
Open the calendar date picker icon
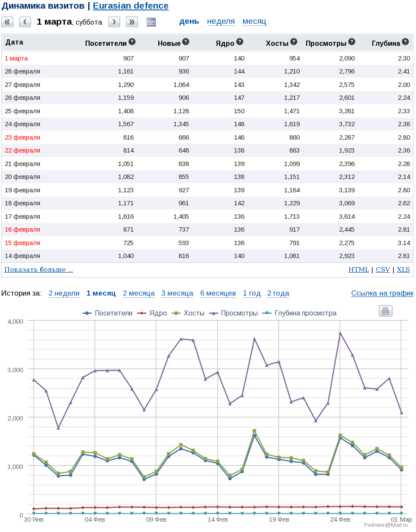(x=151, y=22)
